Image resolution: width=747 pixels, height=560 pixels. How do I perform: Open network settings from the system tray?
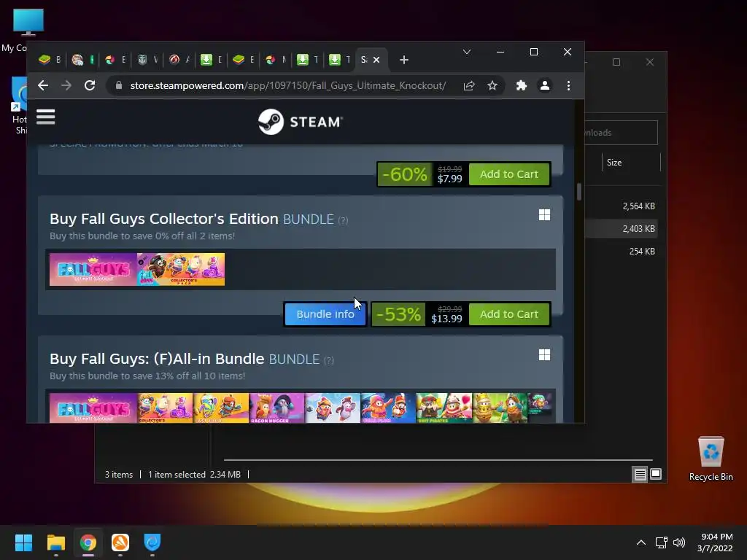(x=661, y=542)
